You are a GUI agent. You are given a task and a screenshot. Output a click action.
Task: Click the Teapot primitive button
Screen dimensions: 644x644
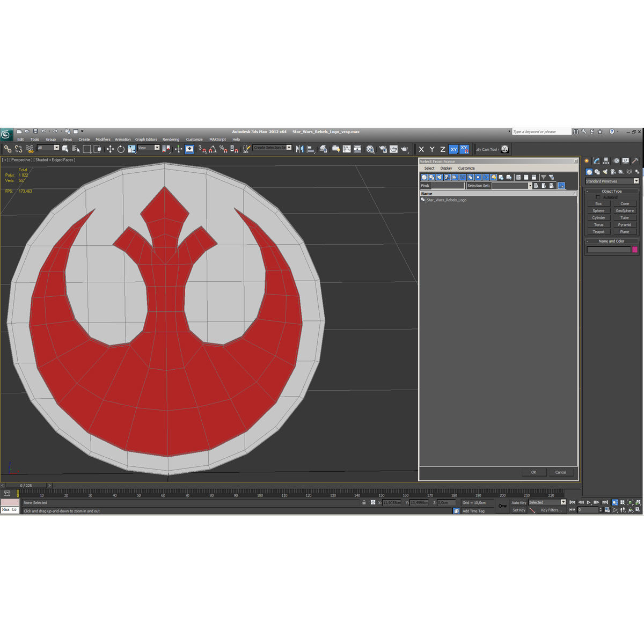598,232
